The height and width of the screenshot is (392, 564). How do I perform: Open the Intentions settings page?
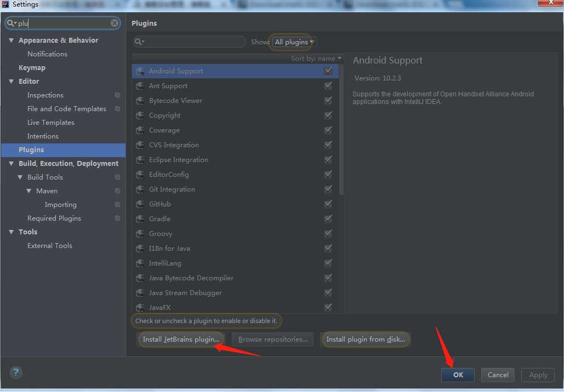pyautogui.click(x=43, y=136)
